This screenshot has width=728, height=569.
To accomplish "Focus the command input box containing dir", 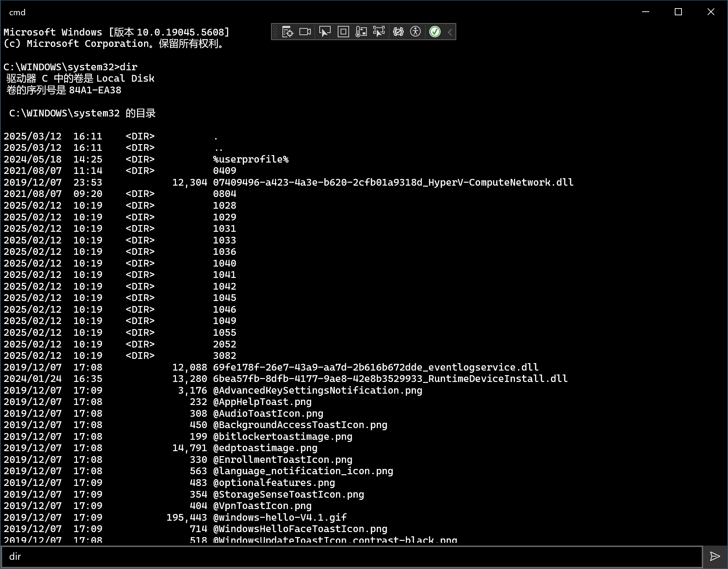I will tap(351, 556).
